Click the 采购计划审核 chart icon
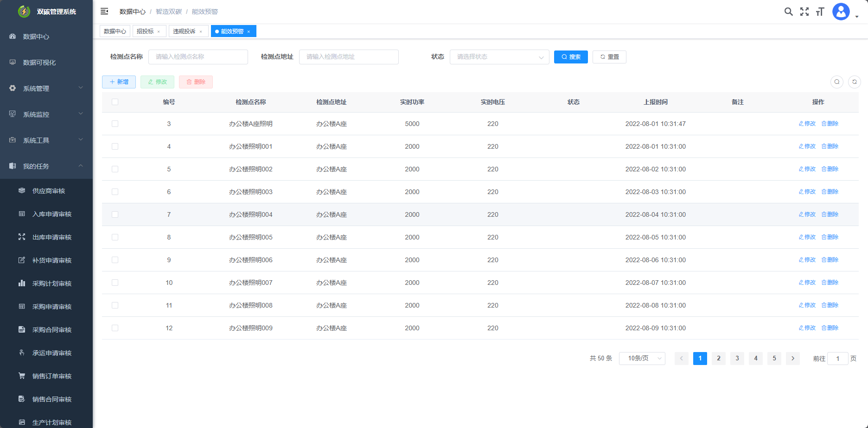The width and height of the screenshot is (868, 428). 22,283
